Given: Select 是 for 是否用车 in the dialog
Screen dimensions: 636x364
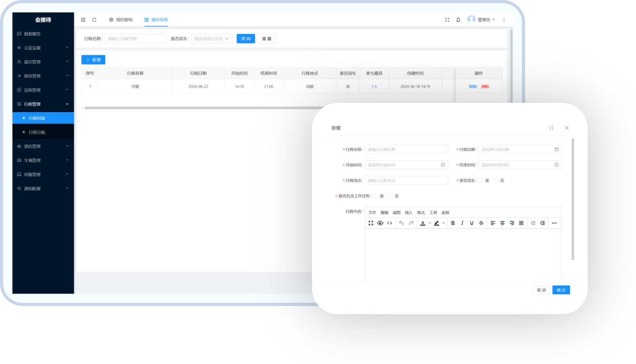Looking at the screenshot, I should (481, 181).
